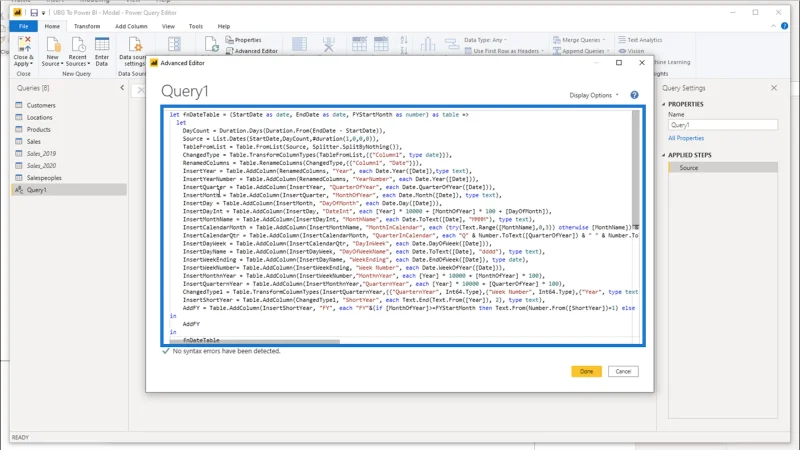Select the Locations query

68,117
